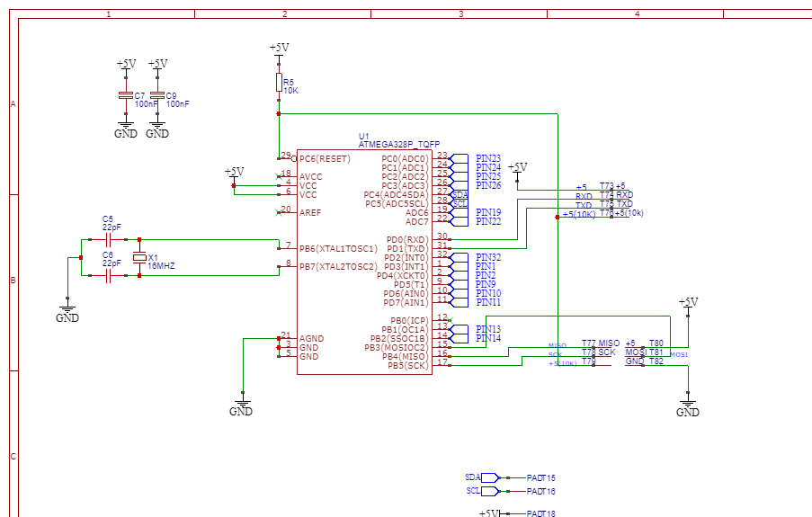The width and height of the screenshot is (812, 517).
Task: Select the 16MHZ crystal value text
Action: coord(162,266)
